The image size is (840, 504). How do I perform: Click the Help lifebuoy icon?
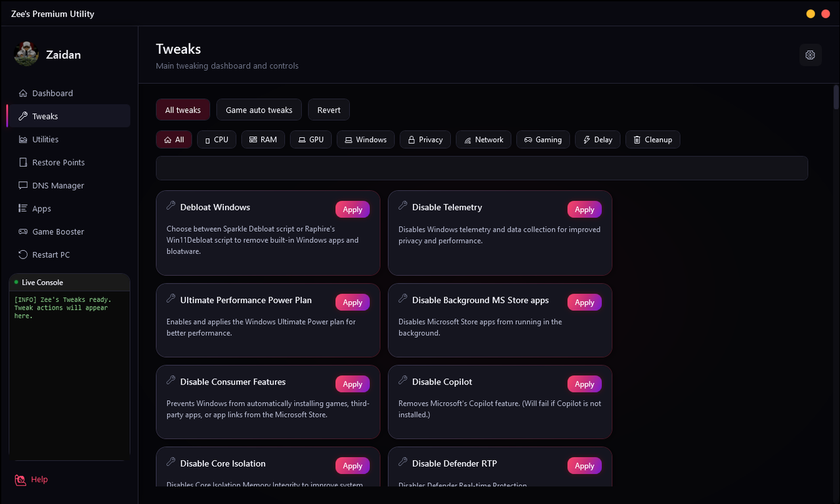[20, 480]
